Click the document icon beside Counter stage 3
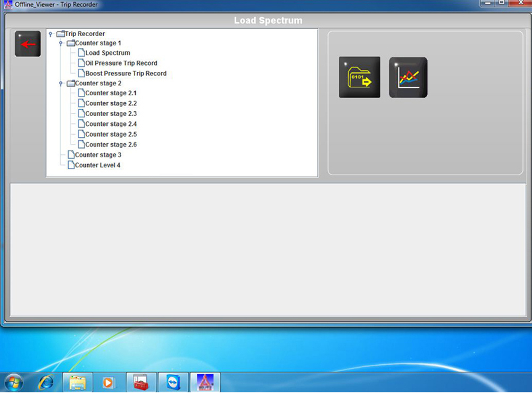 coord(71,154)
